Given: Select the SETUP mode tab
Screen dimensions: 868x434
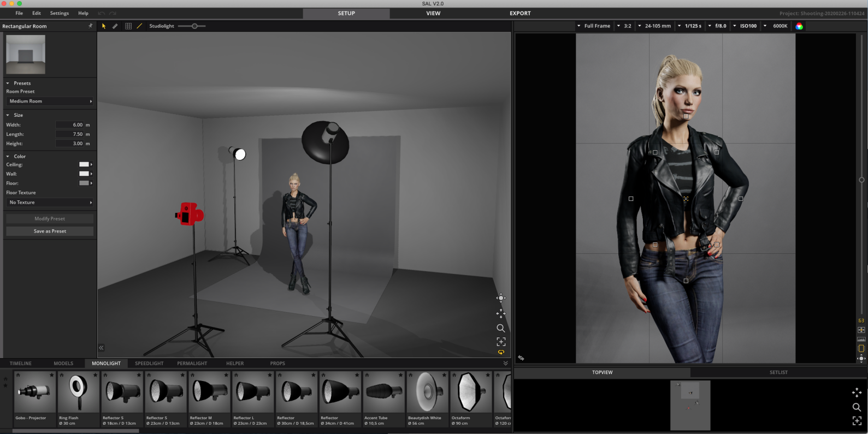Looking at the screenshot, I should point(346,13).
